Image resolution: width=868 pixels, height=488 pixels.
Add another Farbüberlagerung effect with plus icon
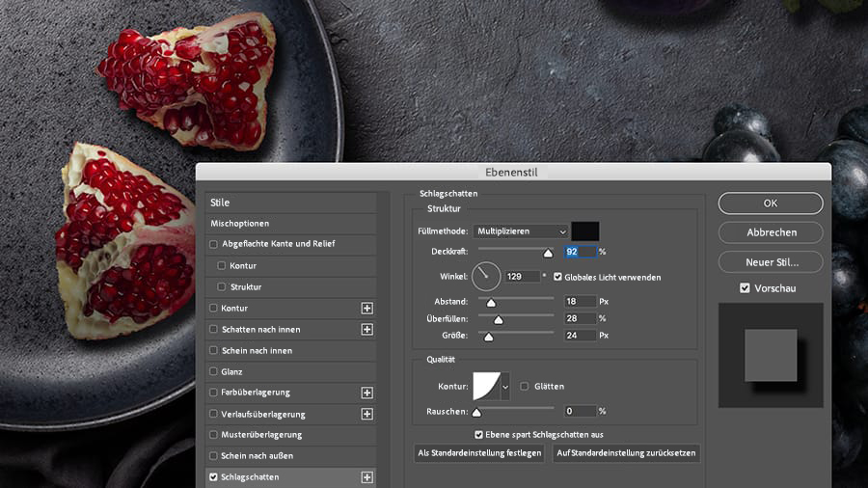(x=367, y=393)
